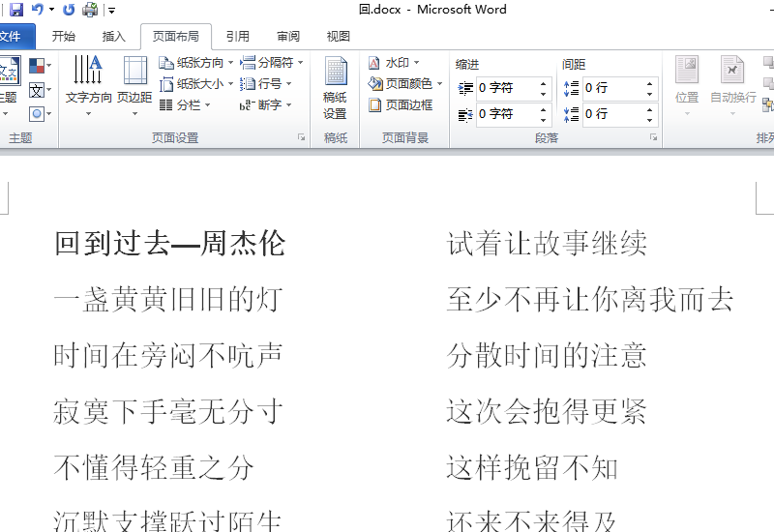The height and width of the screenshot is (532, 774).
Task: Click the lyric line 不懂得轻重之分
Action: [154, 468]
